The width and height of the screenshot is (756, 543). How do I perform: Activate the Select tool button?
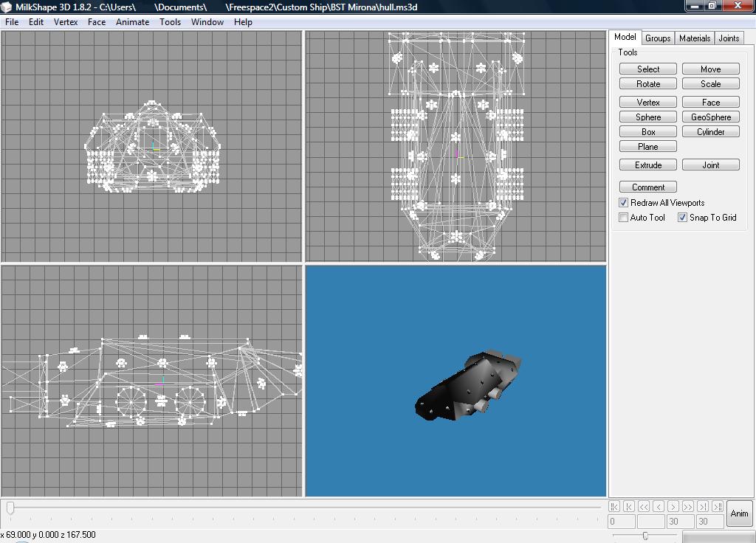tap(648, 69)
